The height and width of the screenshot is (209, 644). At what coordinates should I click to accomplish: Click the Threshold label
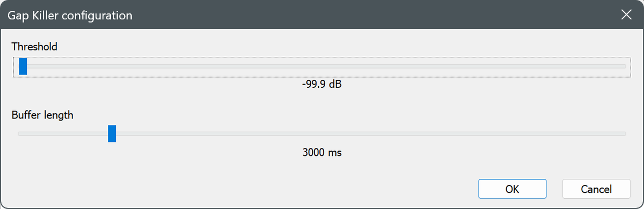34,47
